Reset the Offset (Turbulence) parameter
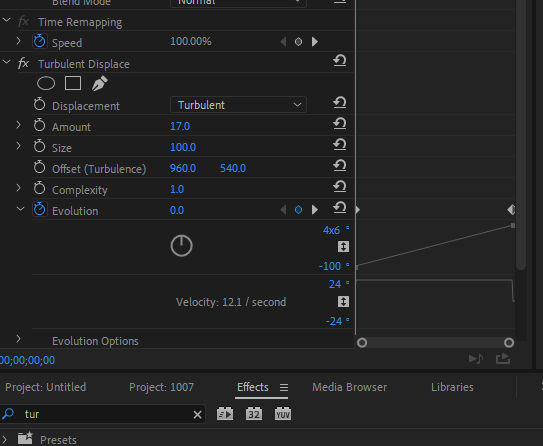This screenshot has height=446, width=543. (339, 166)
